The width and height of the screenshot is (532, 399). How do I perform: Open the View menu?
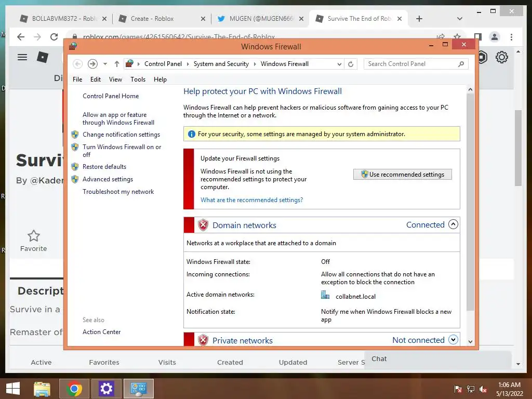tap(115, 79)
